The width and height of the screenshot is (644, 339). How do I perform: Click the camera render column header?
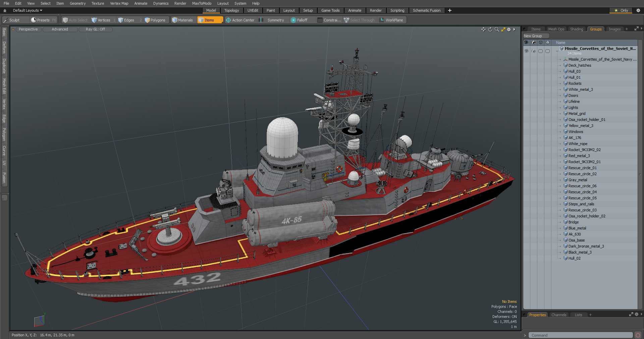coord(533,43)
